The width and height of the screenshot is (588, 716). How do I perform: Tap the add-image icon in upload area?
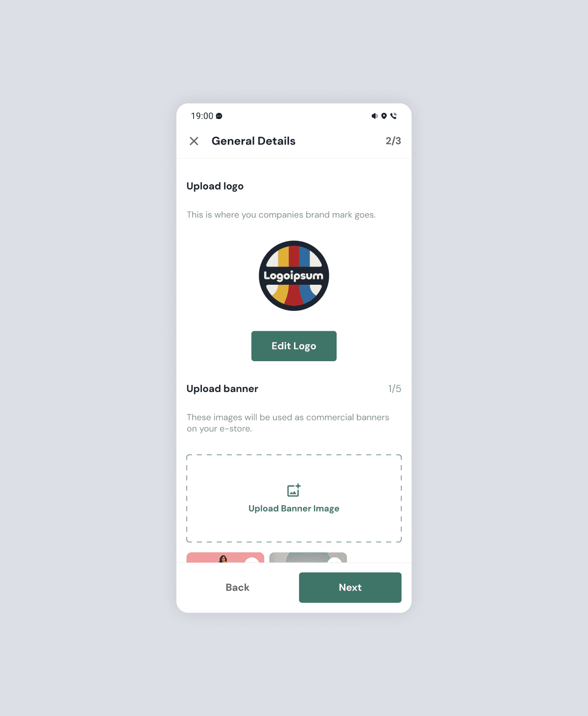click(x=294, y=490)
